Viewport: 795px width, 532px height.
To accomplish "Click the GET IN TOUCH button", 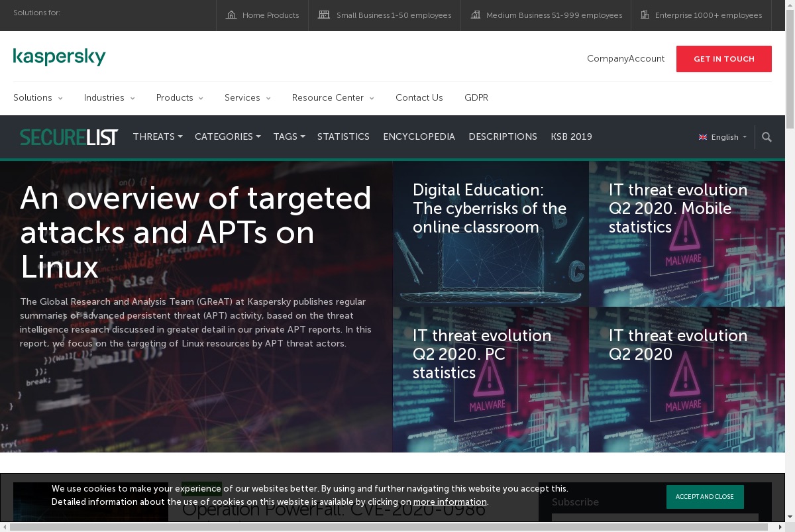I will coord(724,59).
